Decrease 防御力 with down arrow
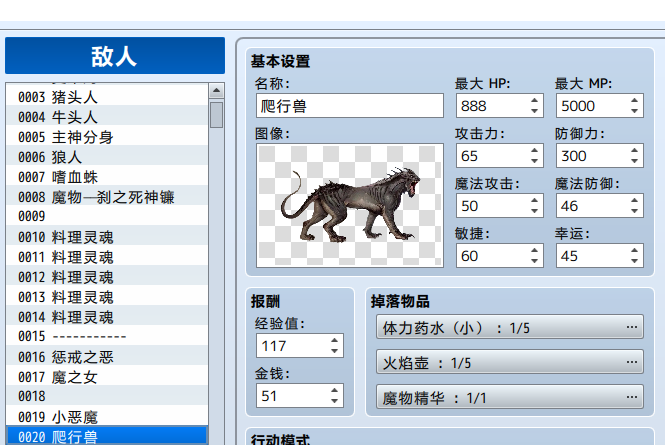 click(634, 161)
